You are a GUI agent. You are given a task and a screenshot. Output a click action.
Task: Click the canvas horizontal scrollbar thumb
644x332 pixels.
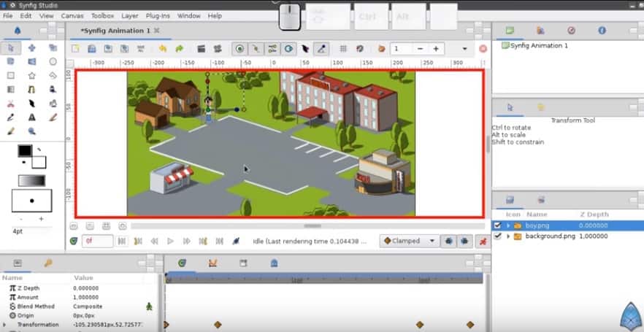click(313, 225)
